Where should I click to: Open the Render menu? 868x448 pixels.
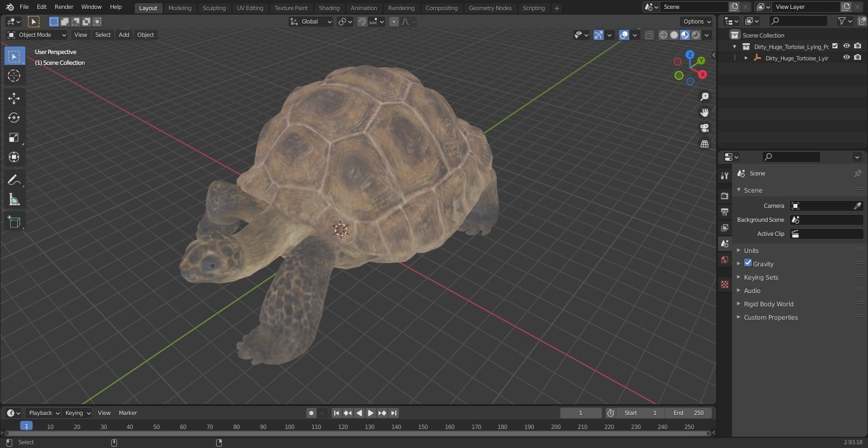64,7
